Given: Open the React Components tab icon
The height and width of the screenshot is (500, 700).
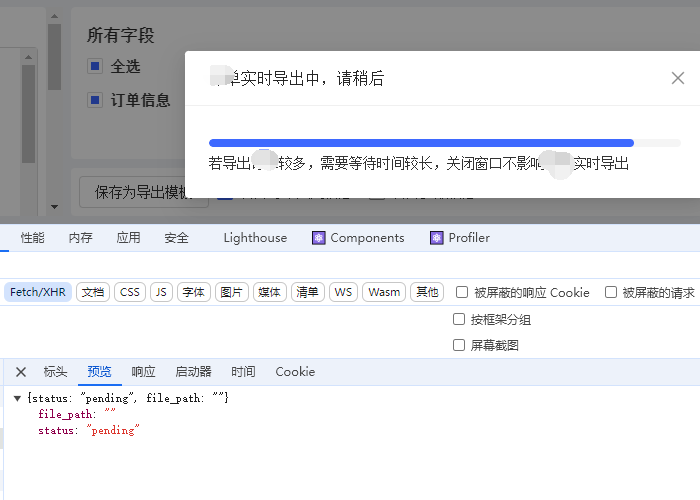Looking at the screenshot, I should coord(318,238).
